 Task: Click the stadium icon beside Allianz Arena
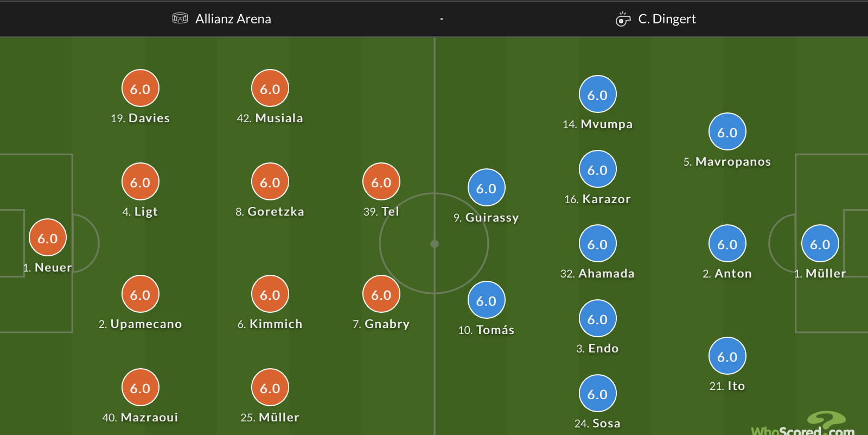[180, 18]
